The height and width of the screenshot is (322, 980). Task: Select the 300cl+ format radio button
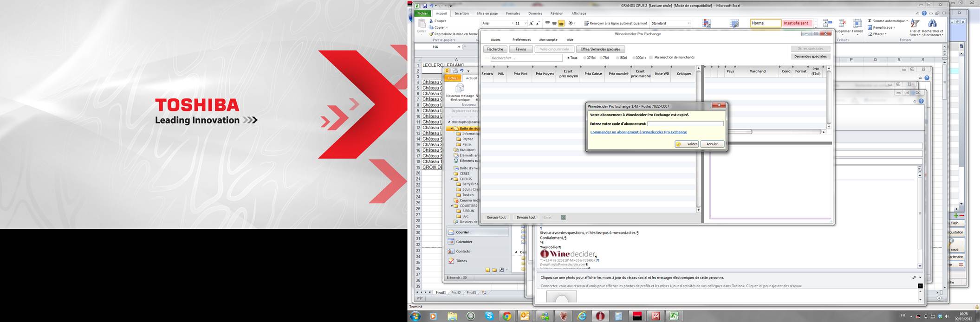(x=633, y=58)
